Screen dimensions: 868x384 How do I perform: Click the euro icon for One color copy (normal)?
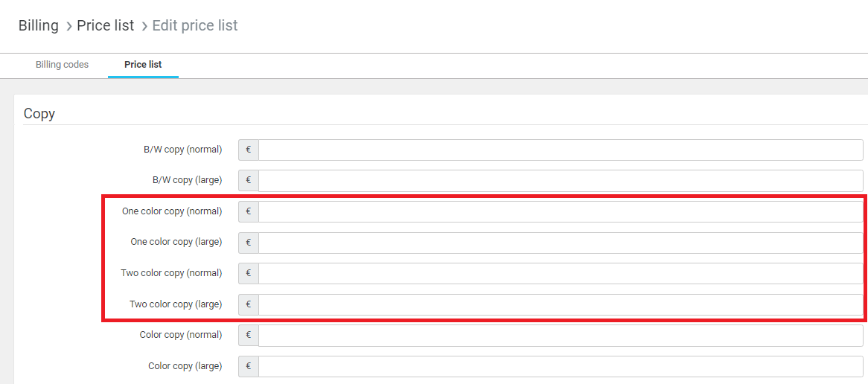[x=249, y=211]
